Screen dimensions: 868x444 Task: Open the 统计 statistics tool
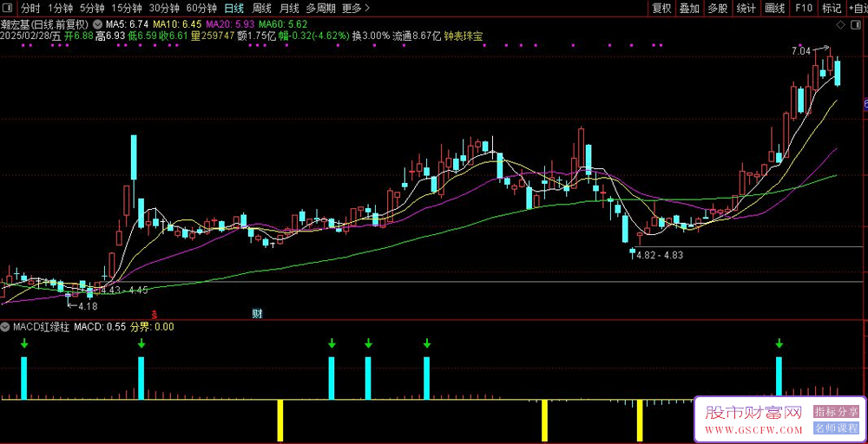click(x=746, y=9)
